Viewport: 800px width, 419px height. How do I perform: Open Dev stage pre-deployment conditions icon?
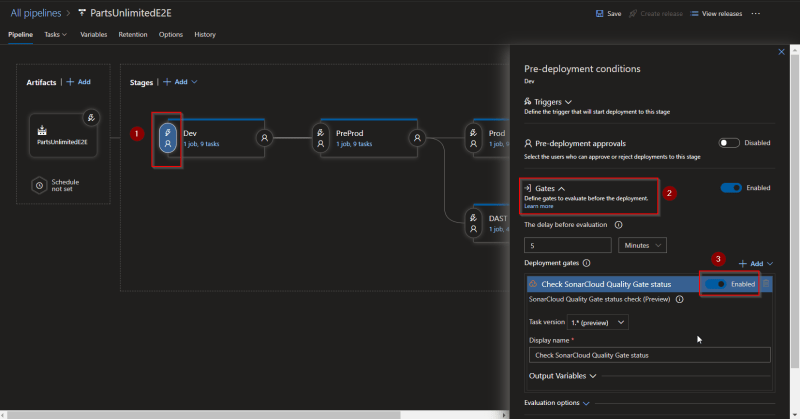(168, 138)
